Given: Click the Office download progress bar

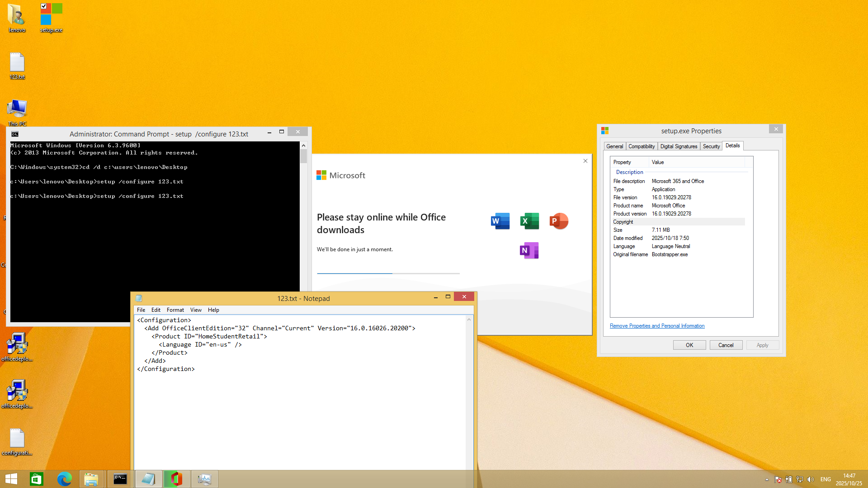Looking at the screenshot, I should [x=388, y=273].
